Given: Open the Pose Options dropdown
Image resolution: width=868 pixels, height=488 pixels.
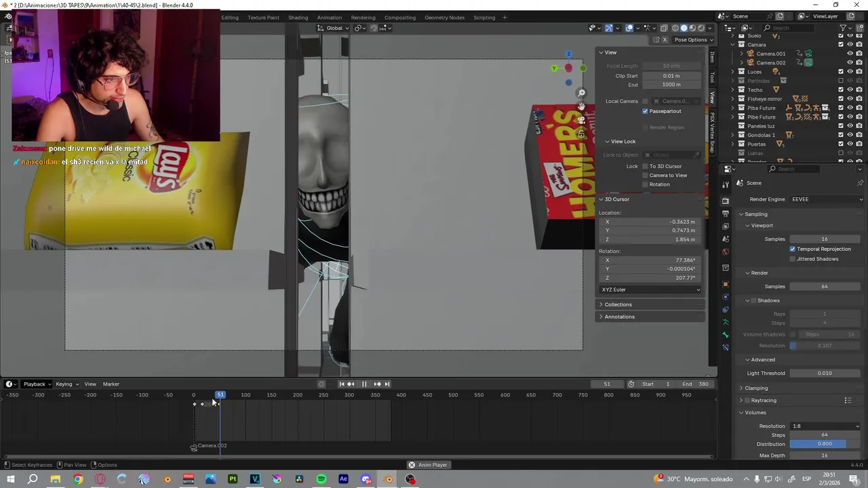Looking at the screenshot, I should pyautogui.click(x=693, y=39).
